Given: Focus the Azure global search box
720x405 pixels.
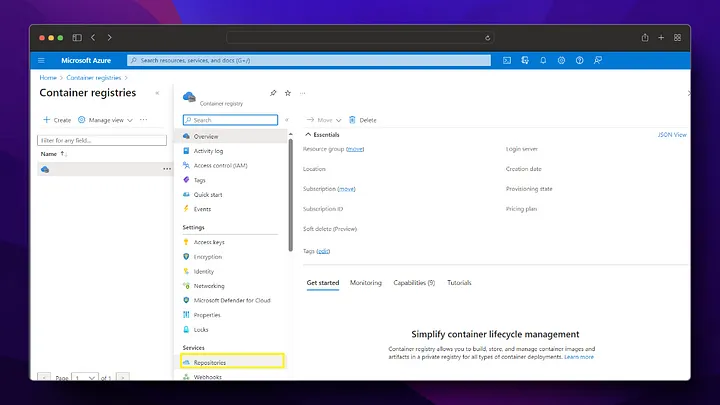Looking at the screenshot, I should click(x=309, y=60).
